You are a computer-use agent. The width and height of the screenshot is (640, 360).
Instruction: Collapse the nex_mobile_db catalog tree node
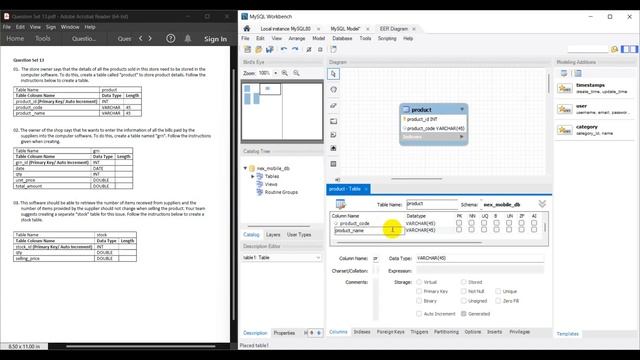pyautogui.click(x=245, y=168)
